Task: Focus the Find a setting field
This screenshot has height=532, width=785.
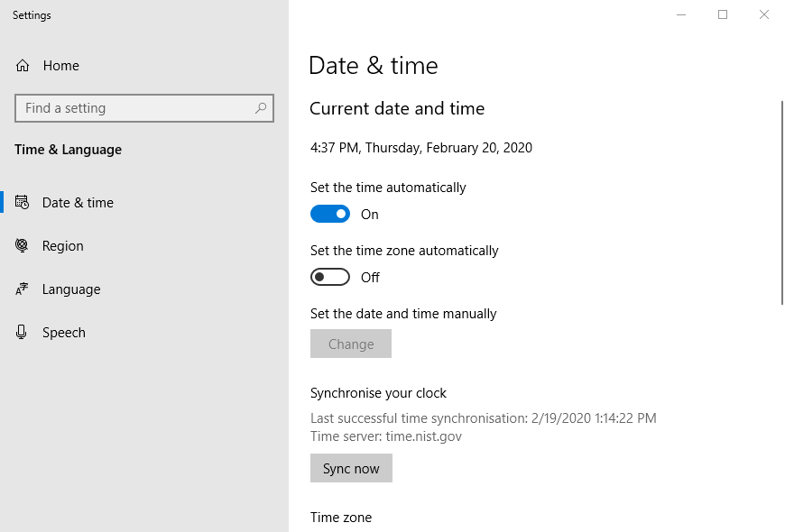Action: 144,108
